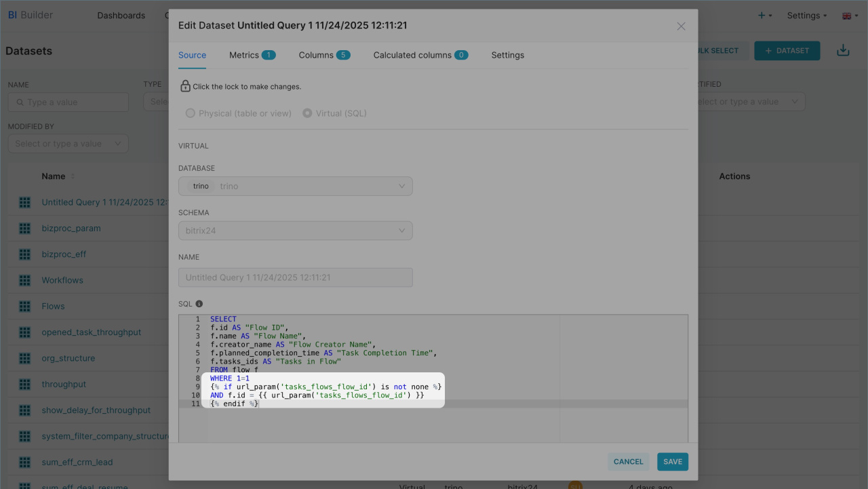Switch to the Calculated columns tab
The image size is (868, 489).
pos(420,55)
